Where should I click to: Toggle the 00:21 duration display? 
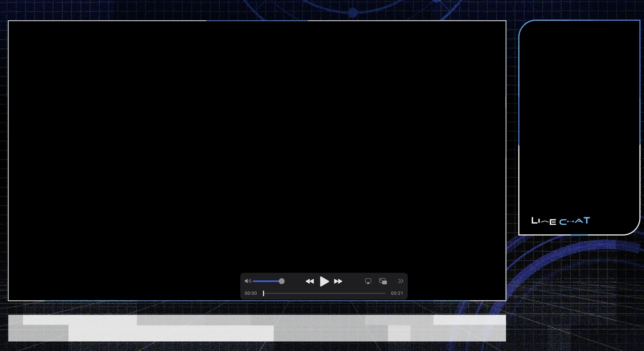(x=397, y=293)
